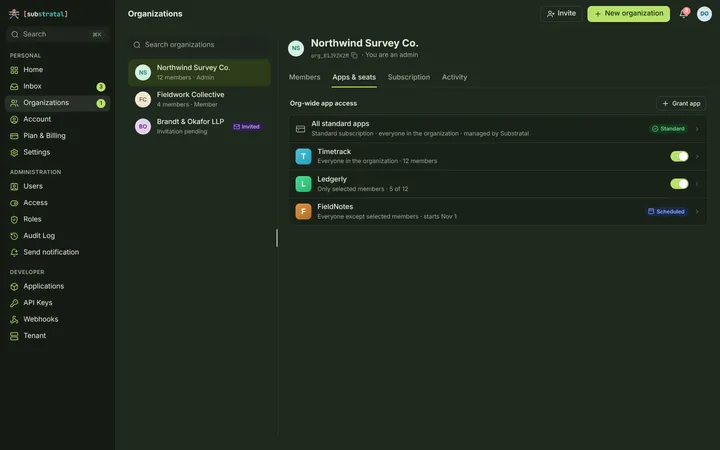Click the Invited badge on Brandt & Okafor

247,127
